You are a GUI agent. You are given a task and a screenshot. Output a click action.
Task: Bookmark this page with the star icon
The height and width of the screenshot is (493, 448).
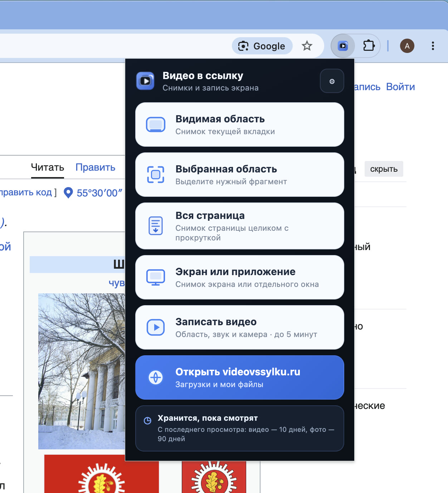[x=307, y=46]
